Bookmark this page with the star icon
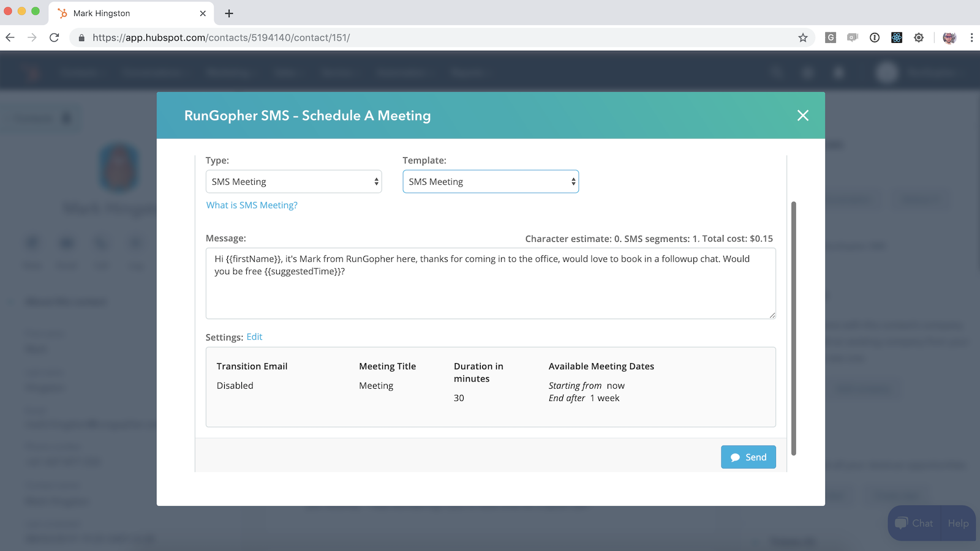Viewport: 980px width, 551px height. pos(802,38)
